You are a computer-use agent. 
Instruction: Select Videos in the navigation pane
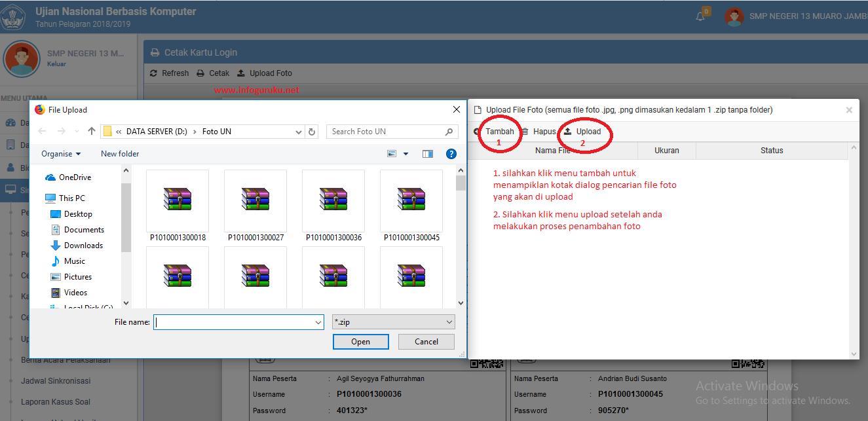(x=69, y=293)
